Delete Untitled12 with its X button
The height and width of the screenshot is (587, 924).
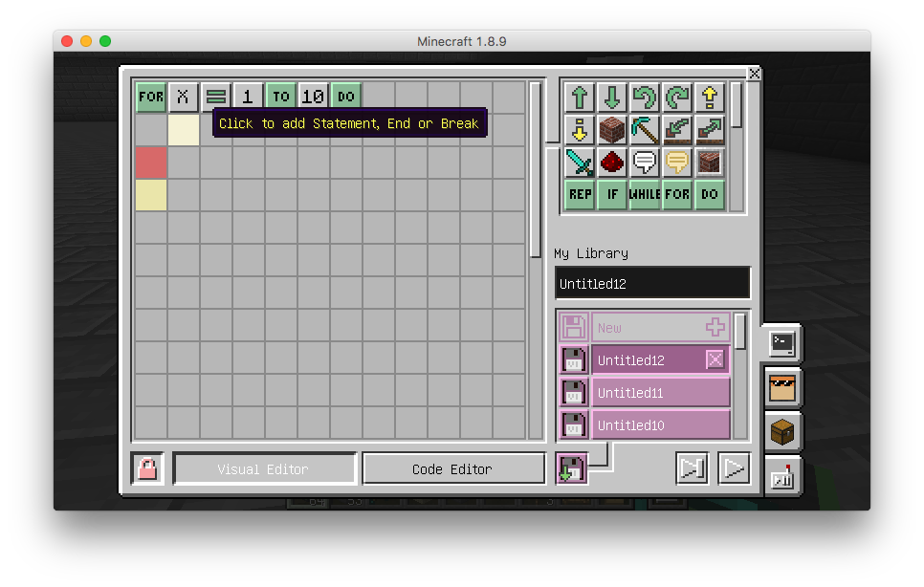[715, 359]
